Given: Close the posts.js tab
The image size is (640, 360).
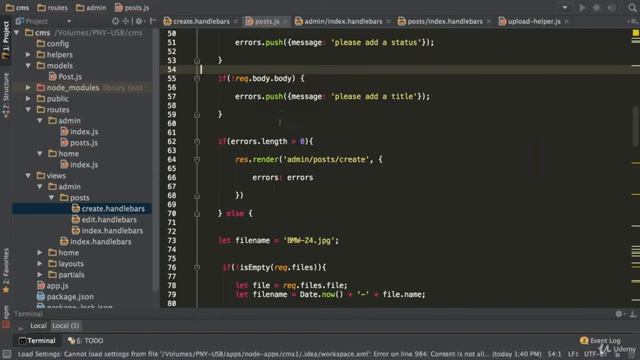Looking at the screenshot, I should (x=285, y=21).
